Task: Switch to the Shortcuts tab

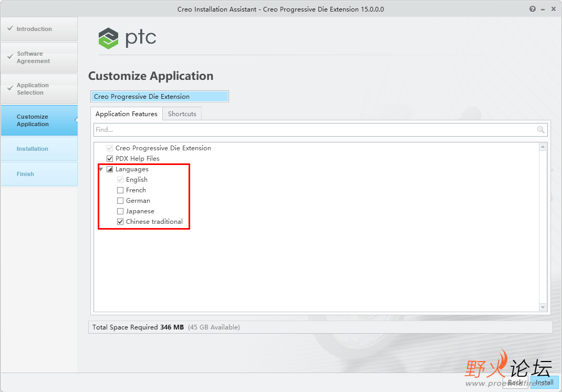Action: [182, 114]
